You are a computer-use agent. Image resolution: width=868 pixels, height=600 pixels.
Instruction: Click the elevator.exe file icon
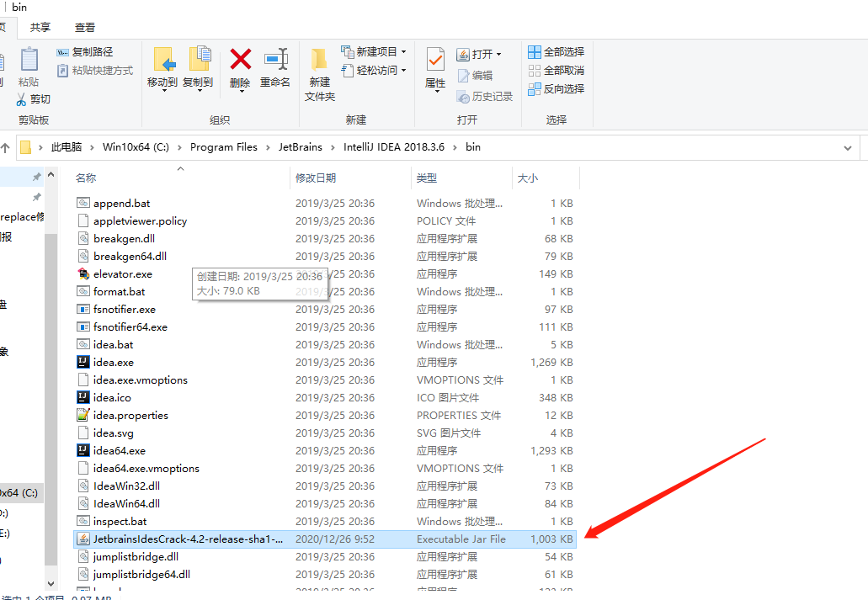[x=83, y=274]
